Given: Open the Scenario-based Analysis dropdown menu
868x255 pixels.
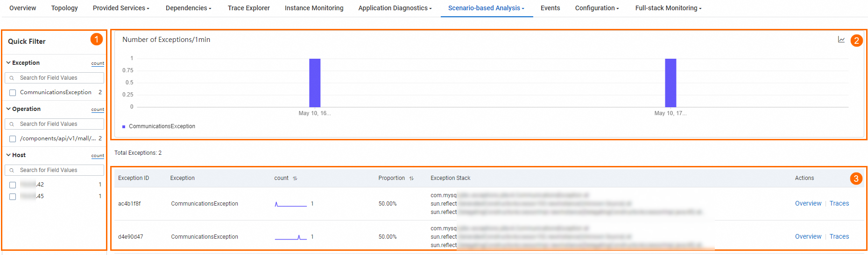Looking at the screenshot, I should tap(486, 8).
